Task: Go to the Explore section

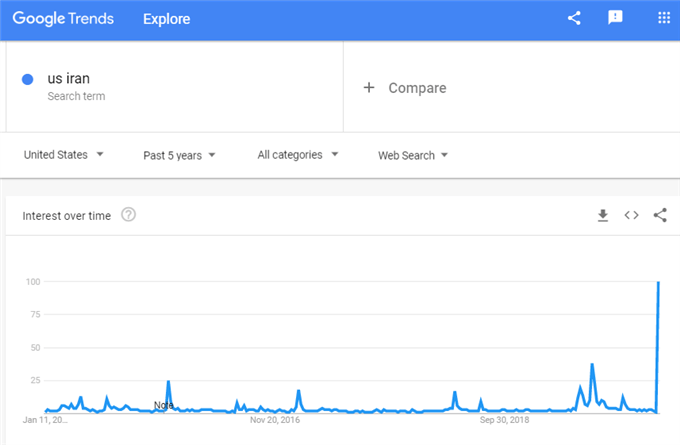Action: coord(166,19)
